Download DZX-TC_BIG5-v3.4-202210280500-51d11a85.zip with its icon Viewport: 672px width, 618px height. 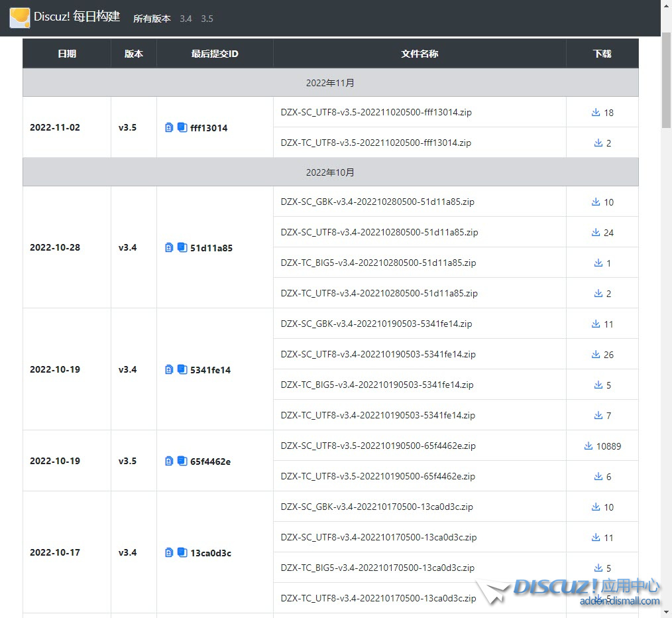(x=598, y=263)
